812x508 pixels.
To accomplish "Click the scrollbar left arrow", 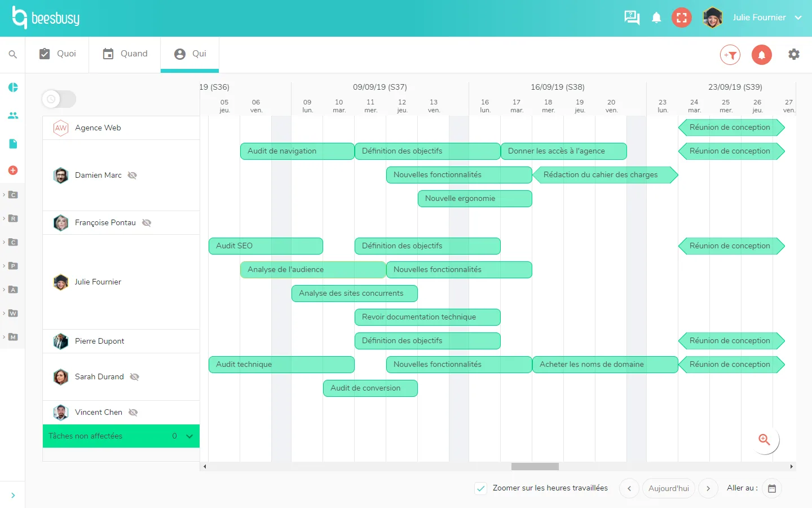I will coord(205,467).
